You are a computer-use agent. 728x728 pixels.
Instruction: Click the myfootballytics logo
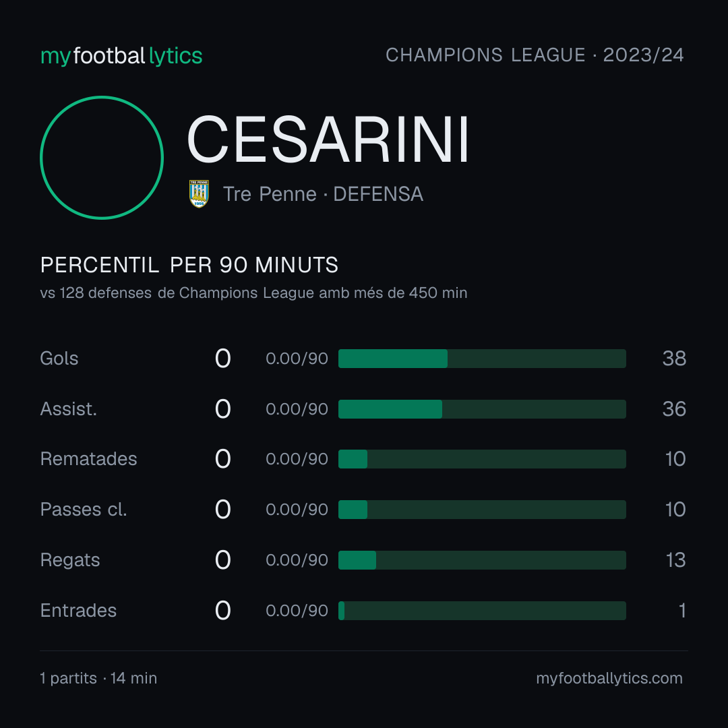[x=121, y=56]
